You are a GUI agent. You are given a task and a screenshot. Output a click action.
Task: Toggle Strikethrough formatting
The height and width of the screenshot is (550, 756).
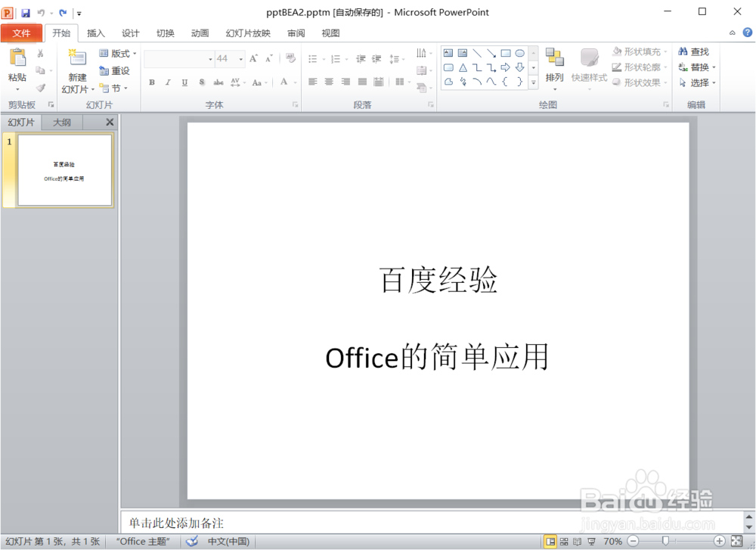pos(218,82)
